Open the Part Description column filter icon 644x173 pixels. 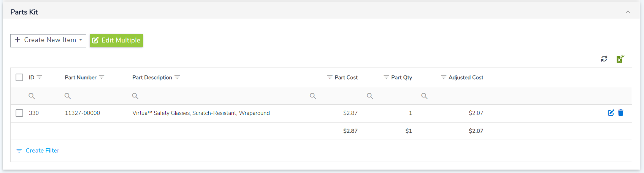coord(177,77)
